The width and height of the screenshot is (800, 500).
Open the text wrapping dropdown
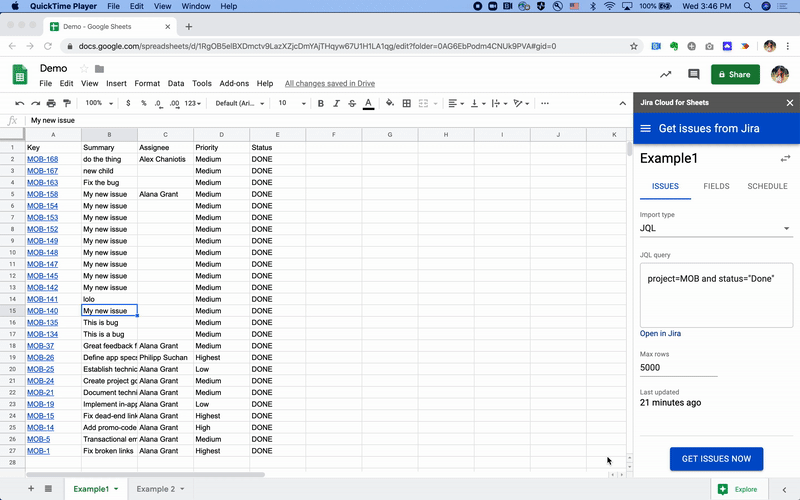pos(499,104)
